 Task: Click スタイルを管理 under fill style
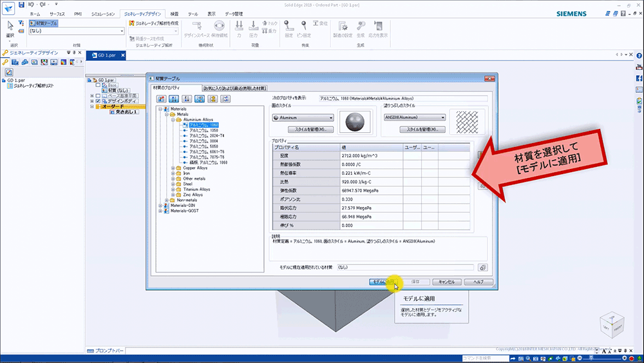click(x=422, y=130)
